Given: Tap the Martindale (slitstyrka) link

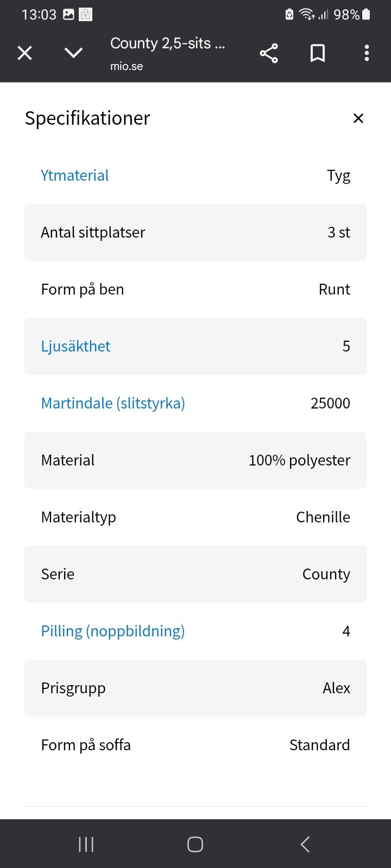Looking at the screenshot, I should 113,403.
